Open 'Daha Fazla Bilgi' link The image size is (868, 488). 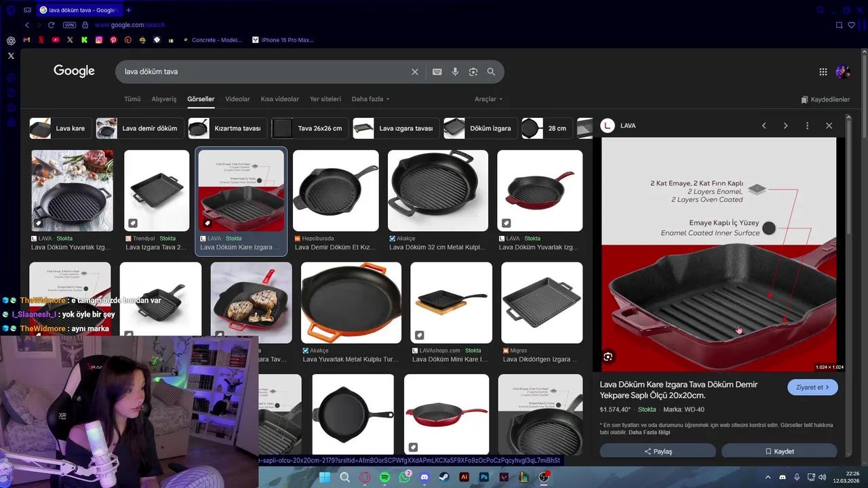click(x=649, y=432)
